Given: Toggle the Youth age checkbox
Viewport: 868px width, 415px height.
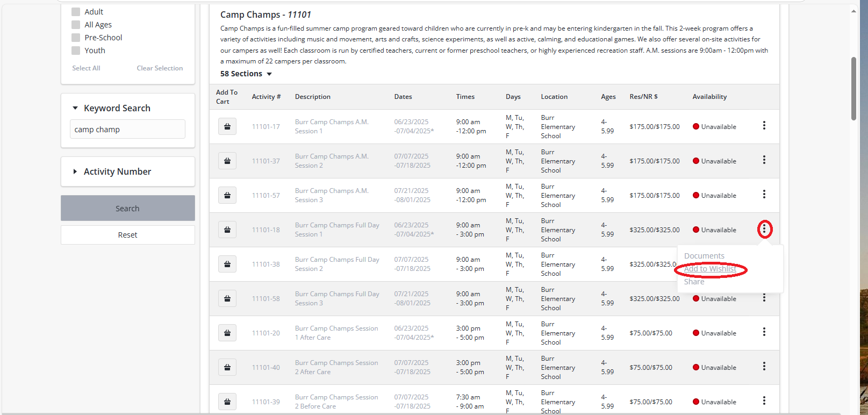Looking at the screenshot, I should click(x=76, y=51).
